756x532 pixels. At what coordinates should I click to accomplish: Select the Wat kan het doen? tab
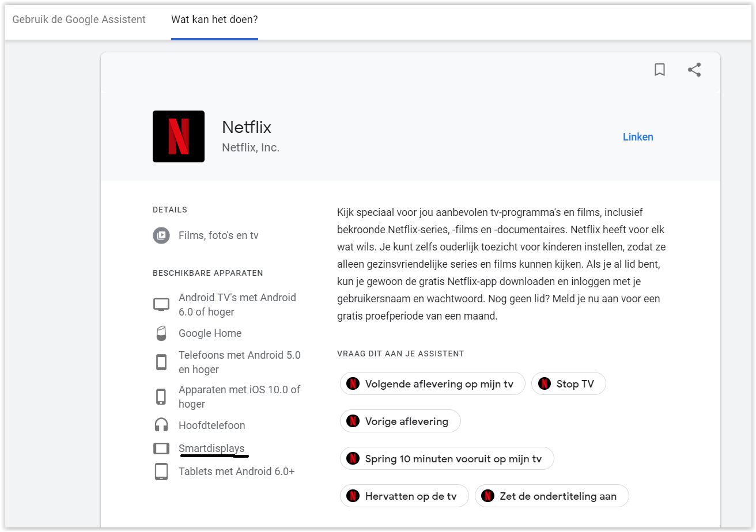[x=214, y=20]
